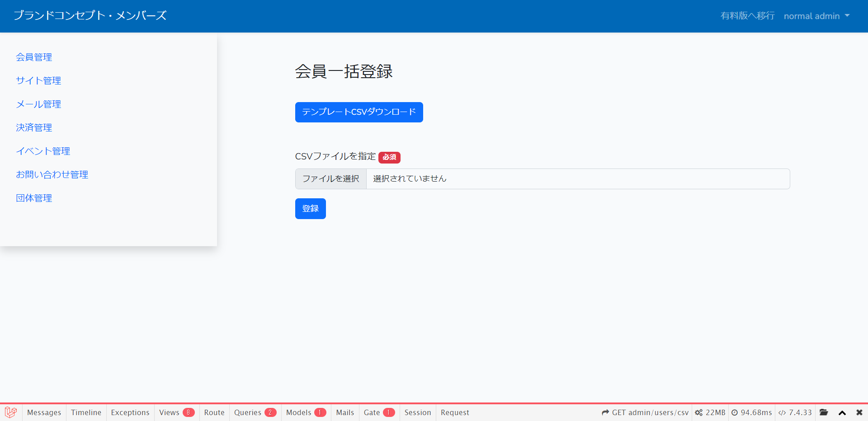This screenshot has width=868, height=421.
Task: Click the ブランドコンセプト・メンバーズ brand title
Action: [x=90, y=15]
